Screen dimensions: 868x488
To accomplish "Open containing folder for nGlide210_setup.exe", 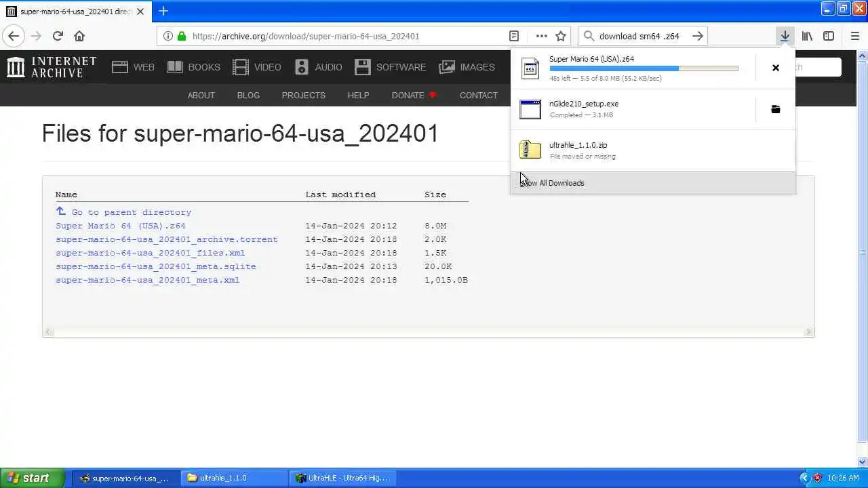I will pos(776,109).
